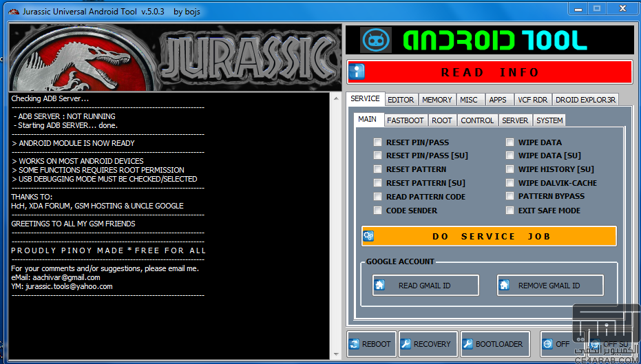Click the BOOTLOADER button

[495, 344]
